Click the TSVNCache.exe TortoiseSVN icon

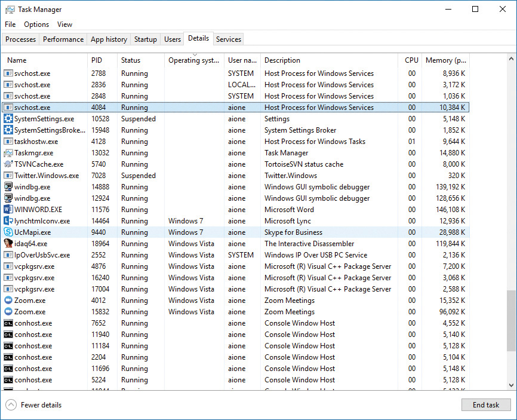pyautogui.click(x=8, y=164)
